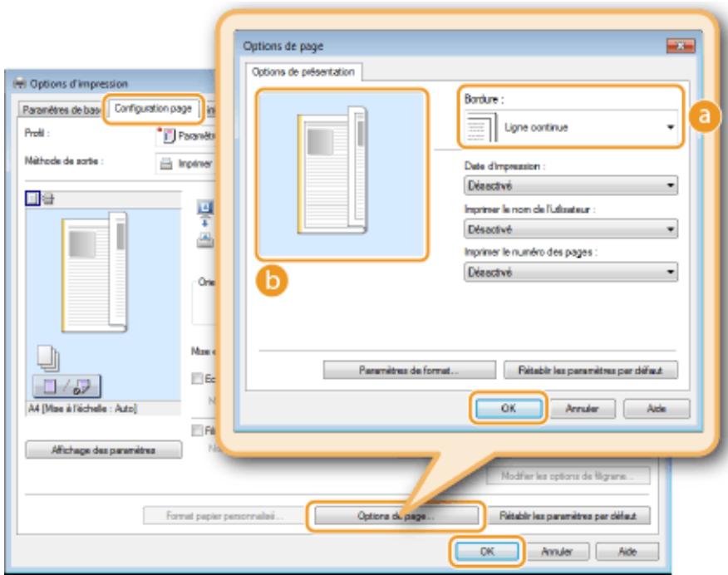Open Imprimer le numéro des pages dropdown
This screenshot has width=728, height=575.
pyautogui.click(x=571, y=272)
